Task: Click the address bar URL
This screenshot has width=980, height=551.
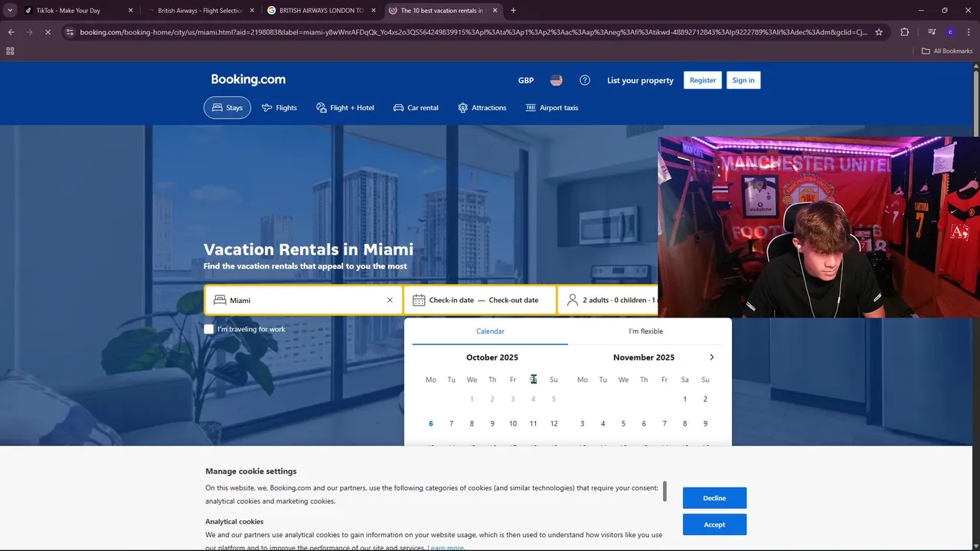Action: tap(474, 32)
